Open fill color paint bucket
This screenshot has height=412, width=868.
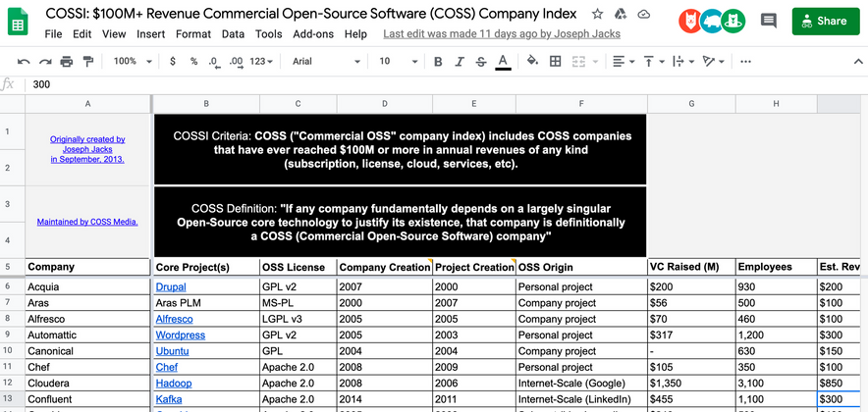pyautogui.click(x=532, y=62)
